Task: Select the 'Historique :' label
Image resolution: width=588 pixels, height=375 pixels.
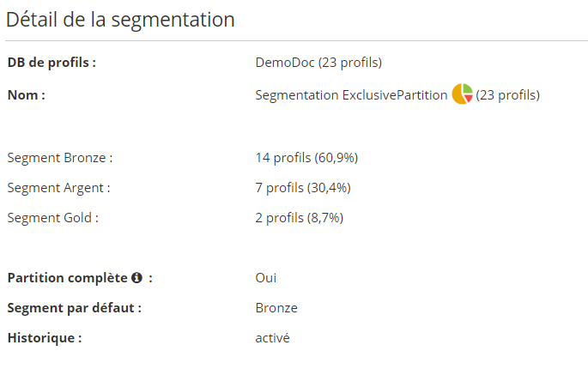Action: [x=45, y=338]
